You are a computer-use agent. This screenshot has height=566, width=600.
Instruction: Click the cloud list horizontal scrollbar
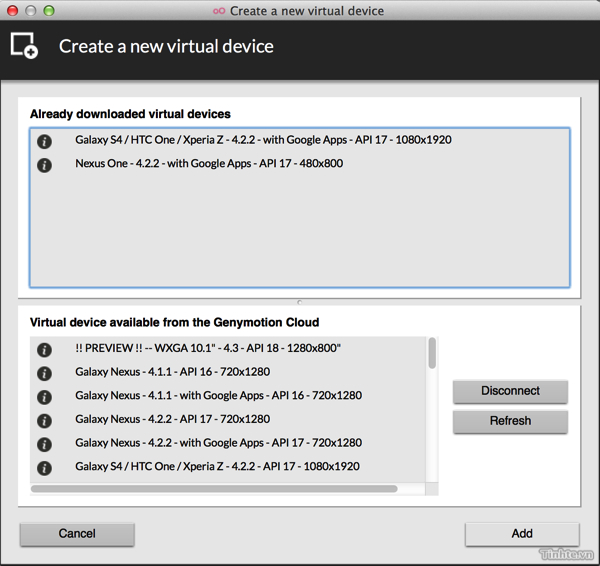coord(214,489)
